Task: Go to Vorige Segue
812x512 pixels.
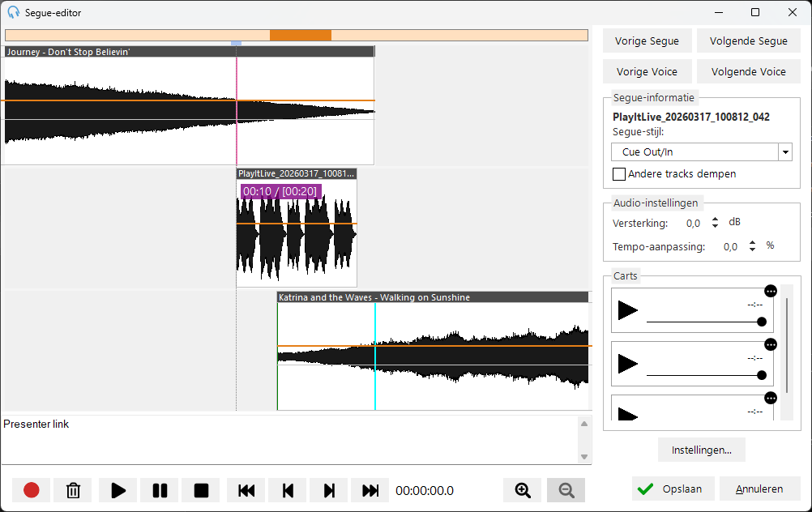Action: (647, 41)
